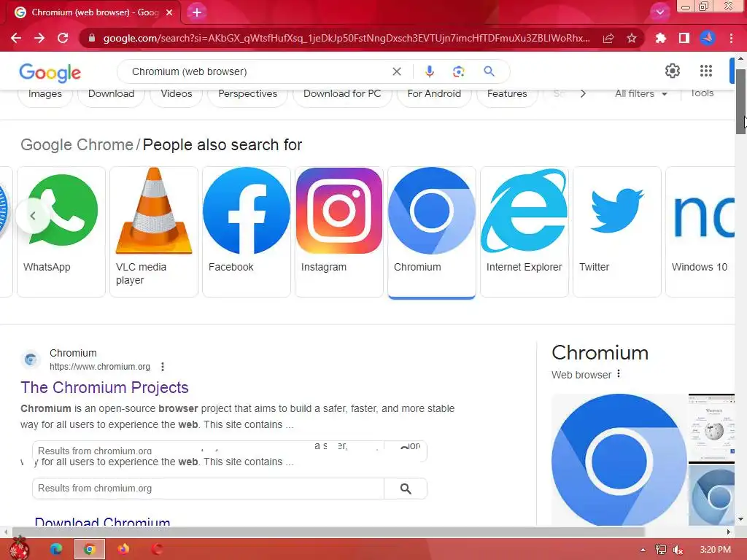Open the profile avatar in toolbar

(x=708, y=38)
